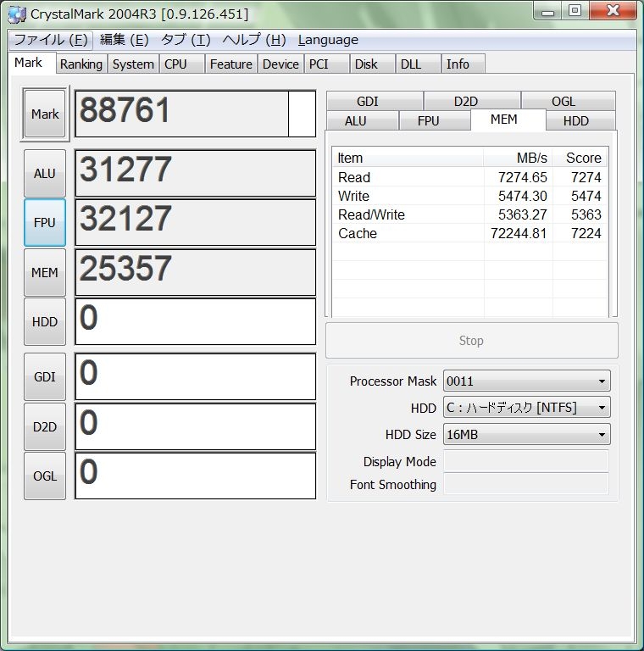The height and width of the screenshot is (651, 644).
Task: Start the HDD benchmark button
Action: 45,322
